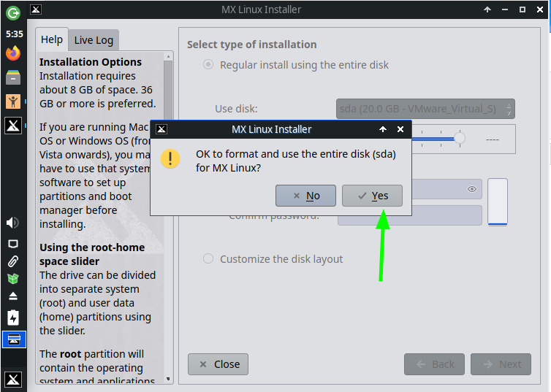Screen dimensions: 551x392
Task: Click the 'Installation Options' help heading
Action: tap(91, 62)
